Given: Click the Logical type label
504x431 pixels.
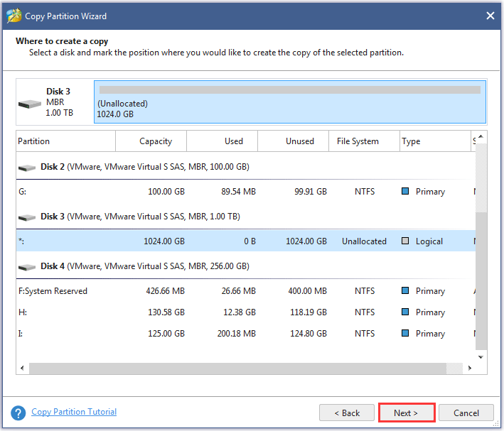Looking at the screenshot, I should click(429, 241).
